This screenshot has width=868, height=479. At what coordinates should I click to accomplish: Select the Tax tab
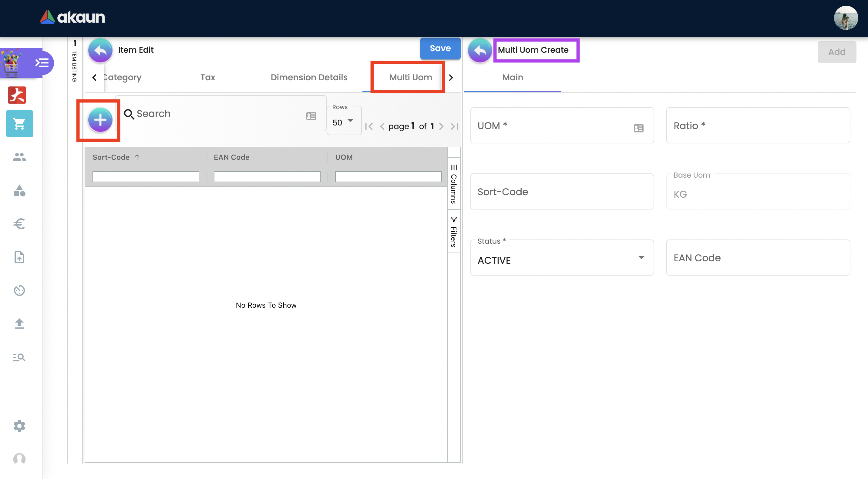[x=207, y=77]
